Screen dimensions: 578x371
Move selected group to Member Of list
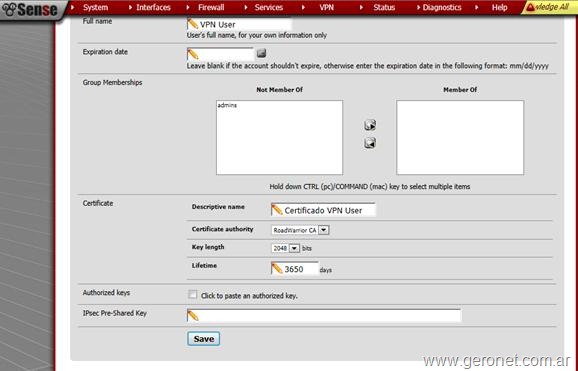point(370,125)
